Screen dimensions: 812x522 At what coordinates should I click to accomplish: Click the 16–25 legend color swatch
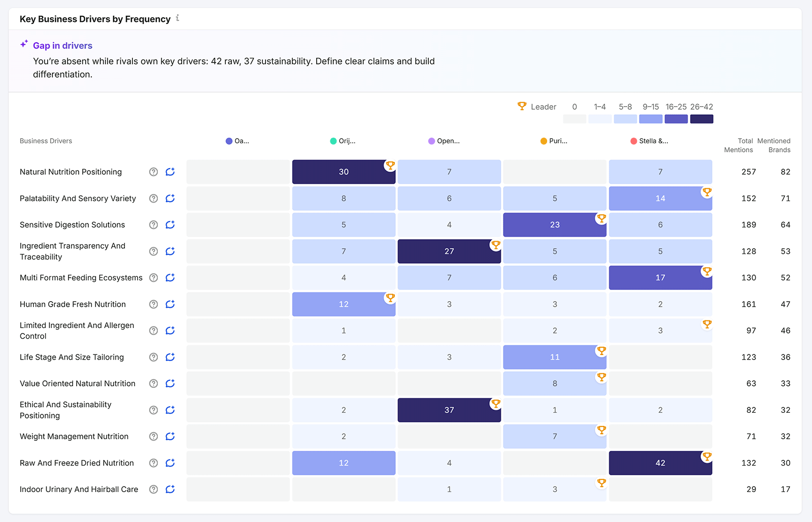676,119
